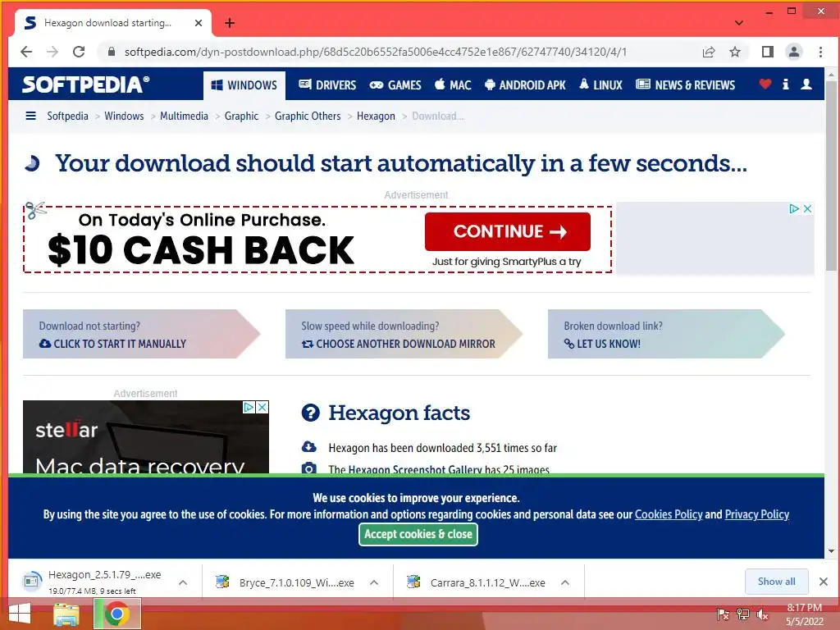Click the Action Center flag icon
This screenshot has width=840, height=630.
coord(723,614)
